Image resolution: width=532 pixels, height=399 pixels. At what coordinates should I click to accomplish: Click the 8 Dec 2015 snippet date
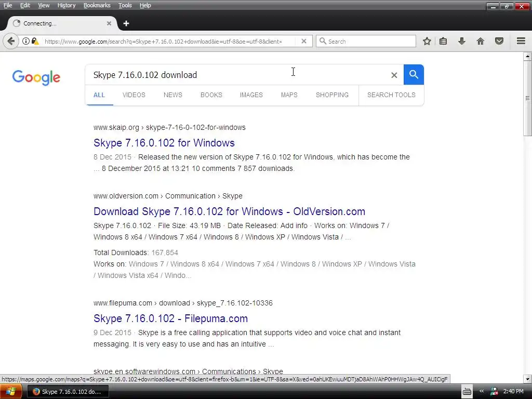pyautogui.click(x=112, y=157)
